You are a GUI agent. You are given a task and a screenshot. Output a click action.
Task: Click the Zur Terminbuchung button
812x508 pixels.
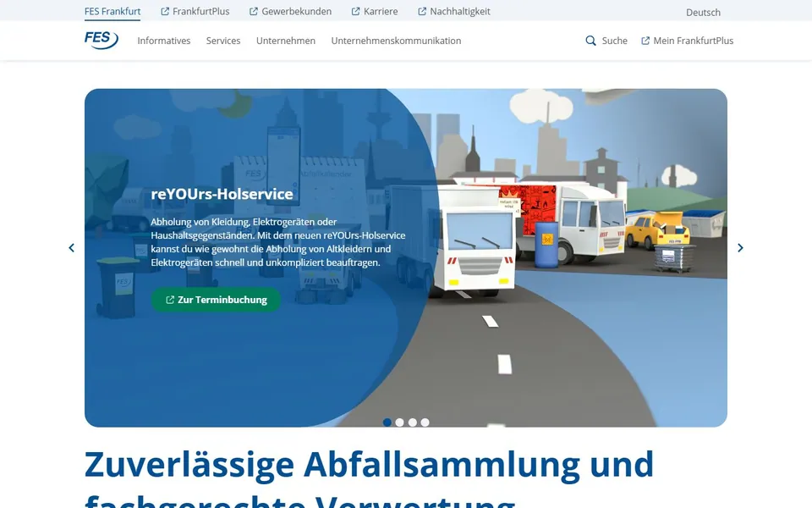click(x=216, y=300)
